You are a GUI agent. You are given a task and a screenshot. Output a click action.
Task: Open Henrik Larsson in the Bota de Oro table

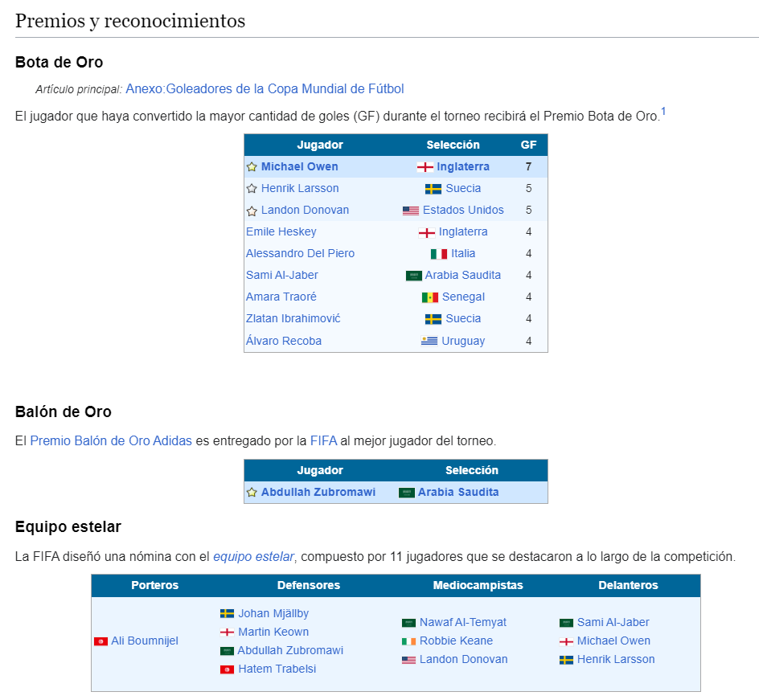(300, 188)
